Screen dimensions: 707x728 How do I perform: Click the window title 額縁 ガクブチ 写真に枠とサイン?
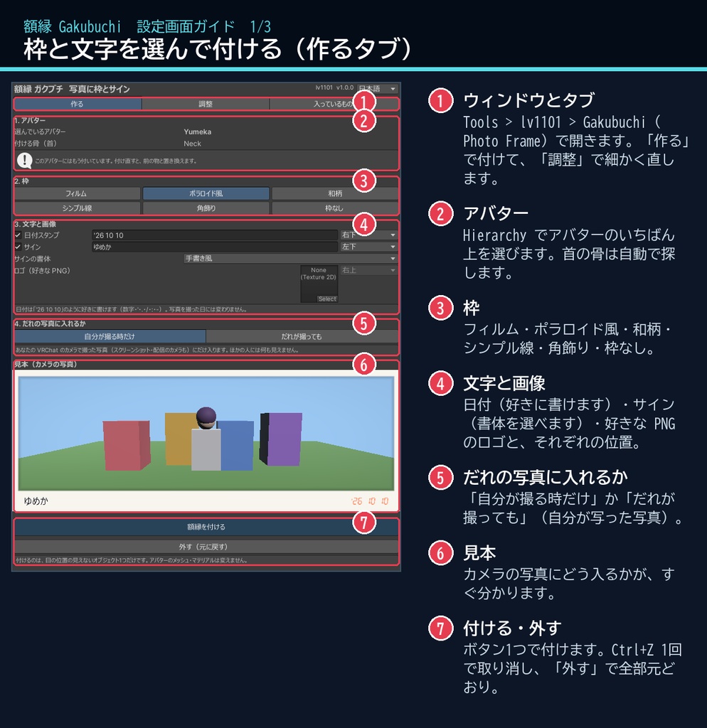[x=72, y=89]
